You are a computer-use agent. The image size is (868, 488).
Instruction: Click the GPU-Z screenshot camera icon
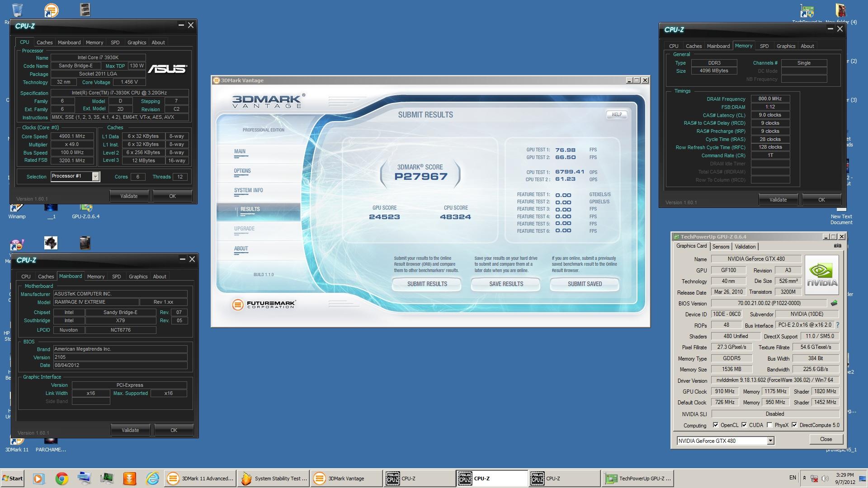[x=837, y=246]
